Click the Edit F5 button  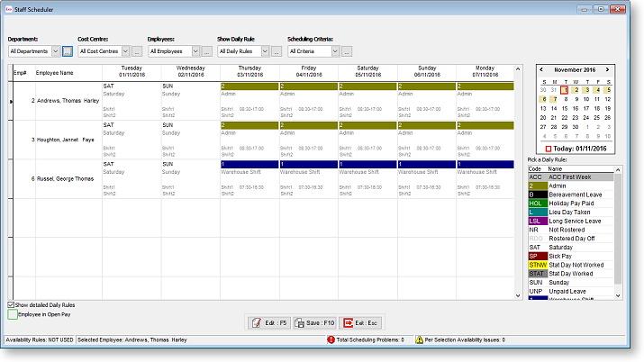point(267,322)
